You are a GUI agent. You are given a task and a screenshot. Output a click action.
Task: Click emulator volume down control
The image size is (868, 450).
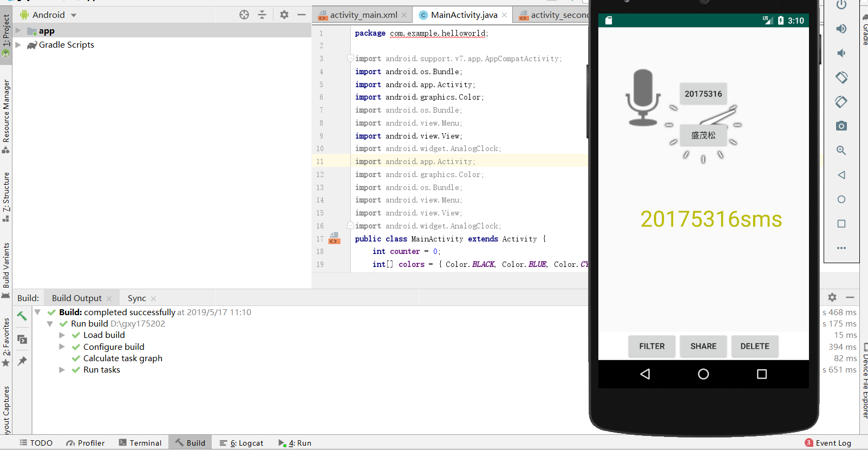tap(841, 53)
